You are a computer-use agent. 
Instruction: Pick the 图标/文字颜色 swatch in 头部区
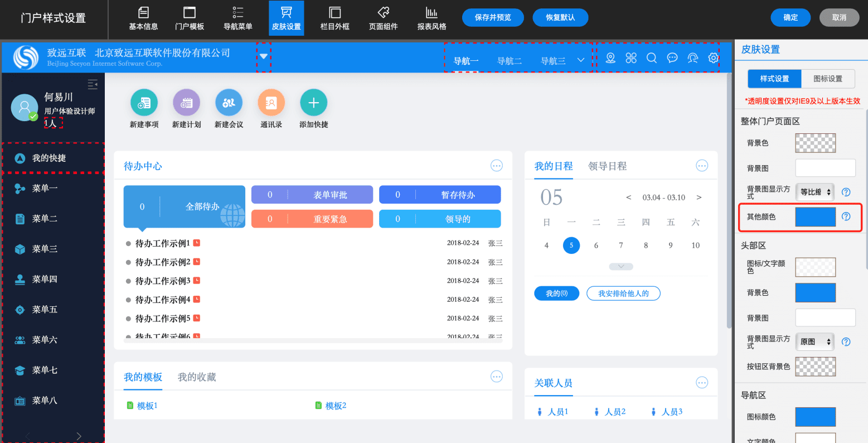pos(816,267)
